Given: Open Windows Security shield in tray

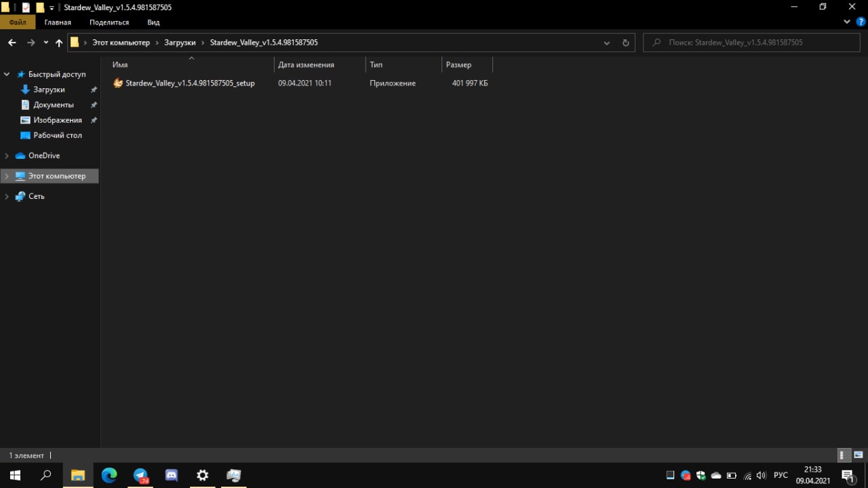Looking at the screenshot, I should coord(701,476).
